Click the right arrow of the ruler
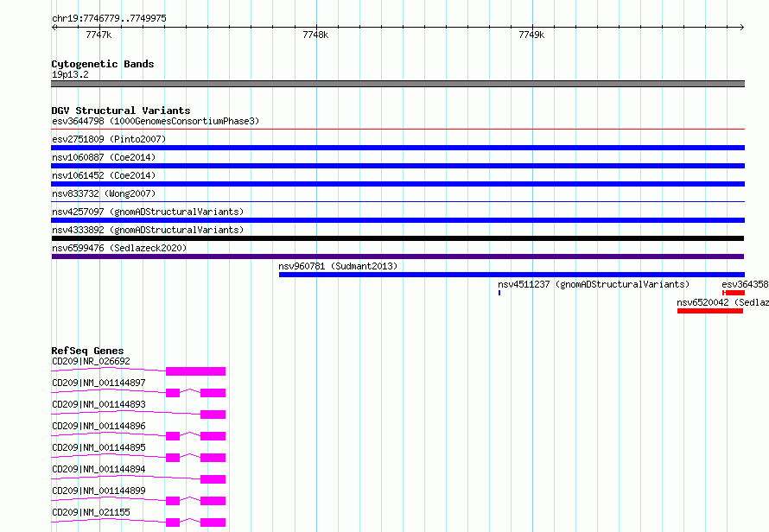Screen dimensions: 769x532 coord(741,27)
